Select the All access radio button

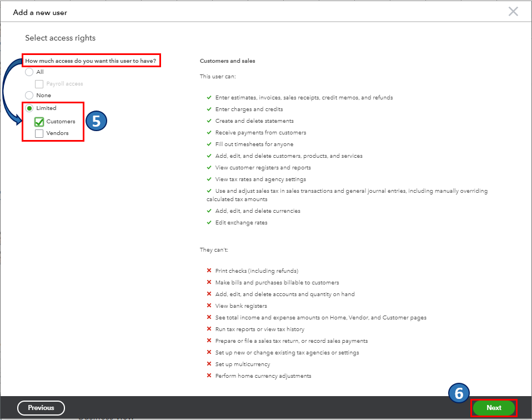pyautogui.click(x=29, y=72)
